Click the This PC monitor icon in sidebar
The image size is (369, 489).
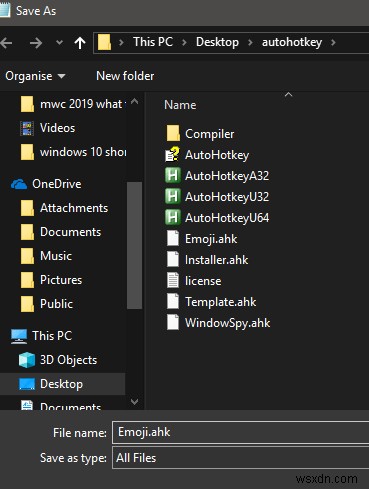19,336
